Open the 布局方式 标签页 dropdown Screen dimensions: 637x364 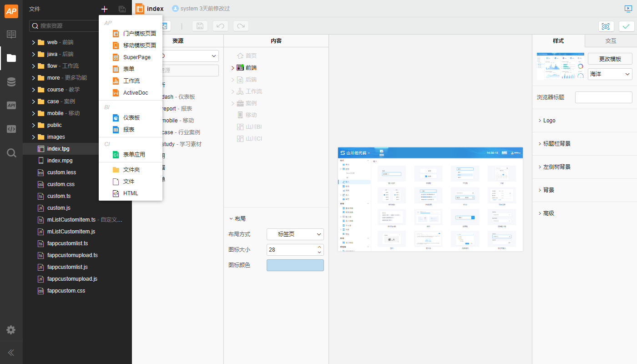[x=295, y=234]
